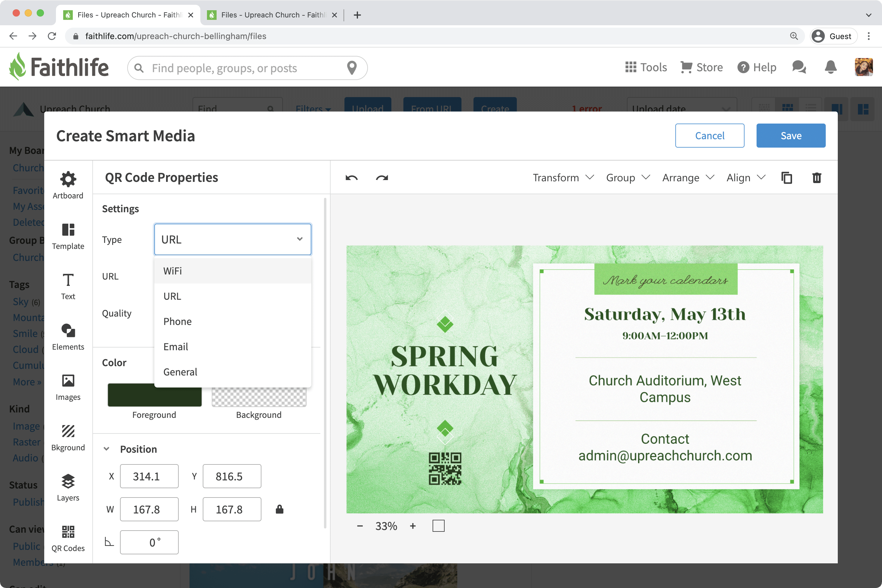Duplicate the selected element
The image size is (882, 588).
click(786, 178)
